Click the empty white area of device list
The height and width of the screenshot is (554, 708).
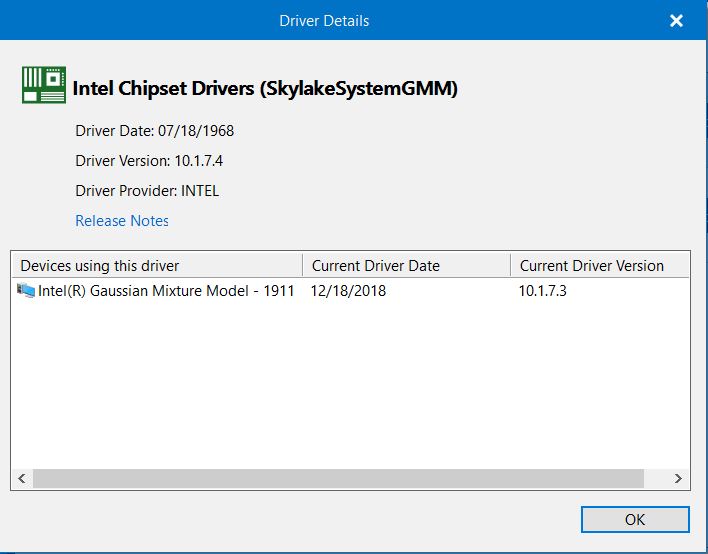[350, 384]
